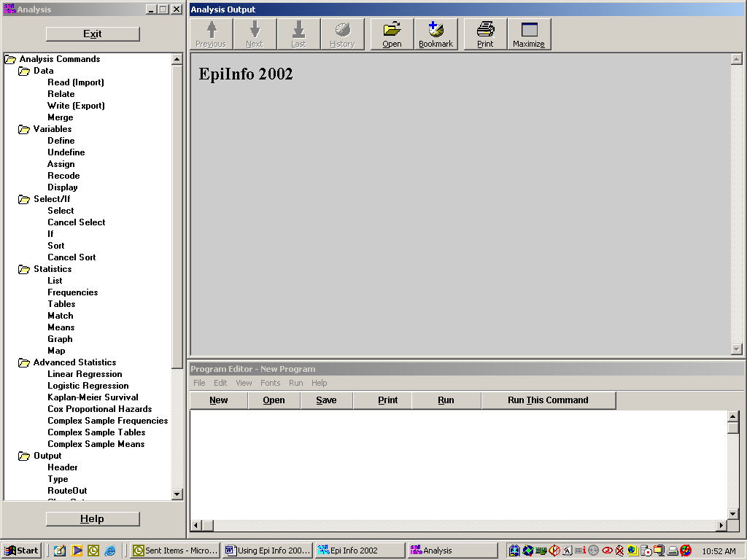Open the Run menu in Program Editor

(x=296, y=383)
